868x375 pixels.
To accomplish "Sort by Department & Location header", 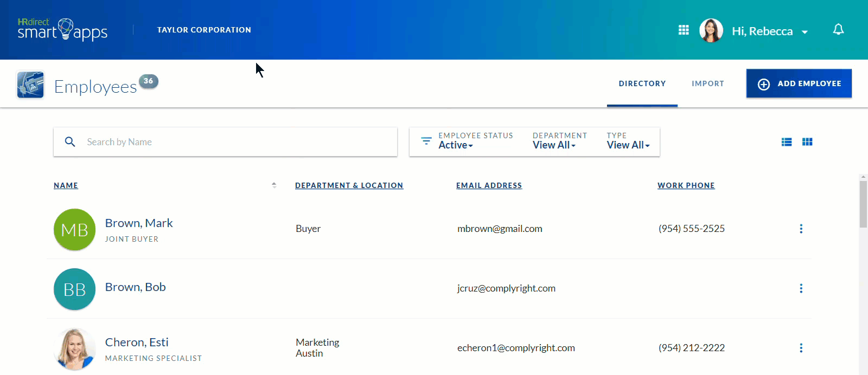I will pos(349,185).
